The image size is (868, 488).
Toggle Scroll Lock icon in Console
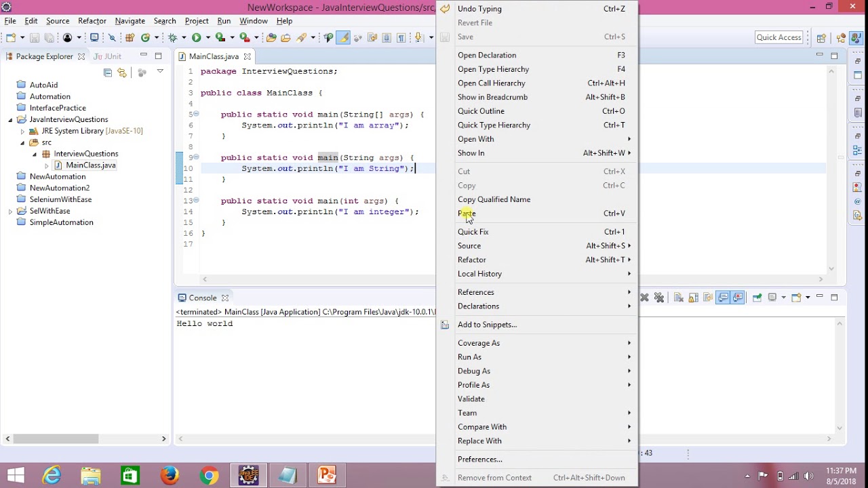coord(693,298)
